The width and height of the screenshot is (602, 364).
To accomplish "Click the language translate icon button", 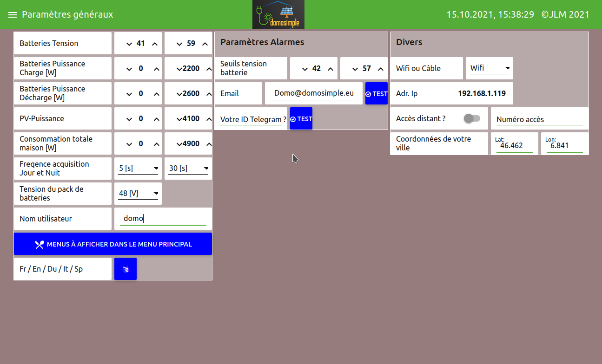I will 126,269.
